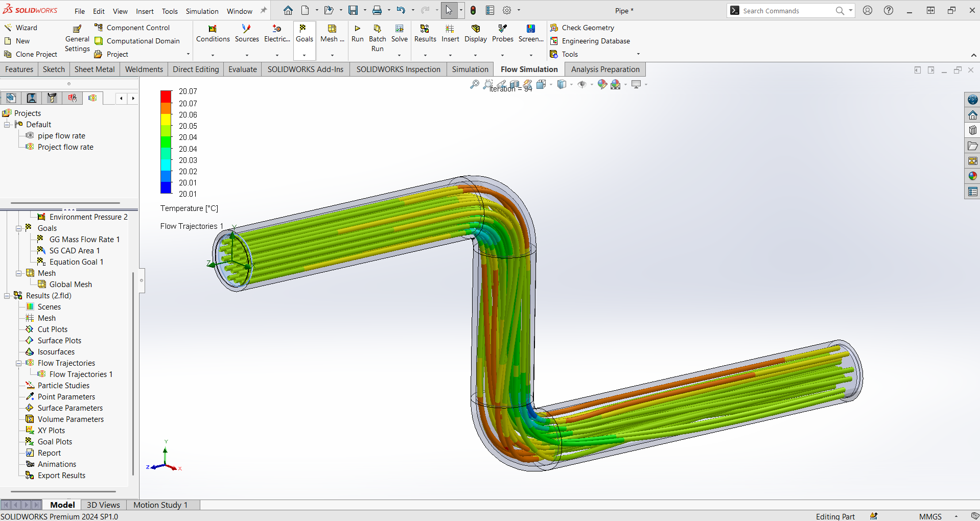Open the Flow Simulation analysis tree tab
The height and width of the screenshot is (521, 980).
pyautogui.click(x=92, y=98)
